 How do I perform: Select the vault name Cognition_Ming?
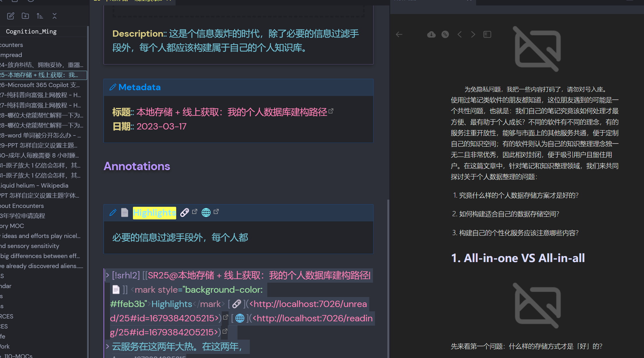tap(31, 32)
